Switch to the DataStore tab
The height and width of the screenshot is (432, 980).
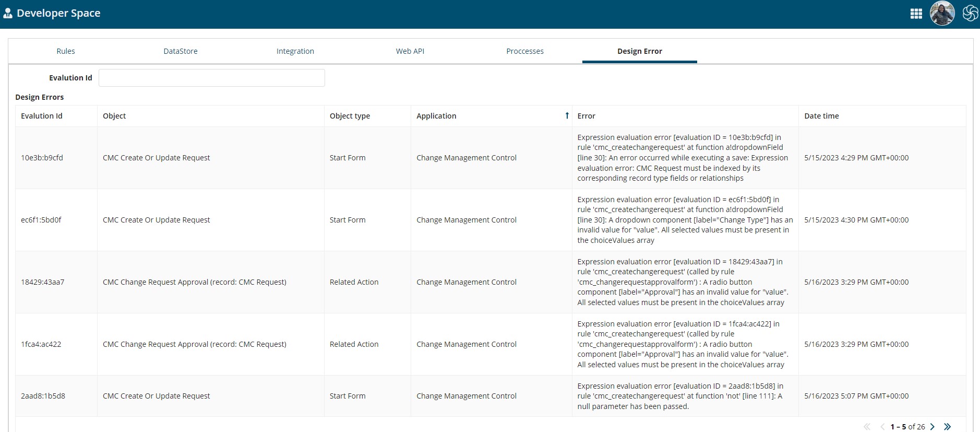[x=181, y=51]
